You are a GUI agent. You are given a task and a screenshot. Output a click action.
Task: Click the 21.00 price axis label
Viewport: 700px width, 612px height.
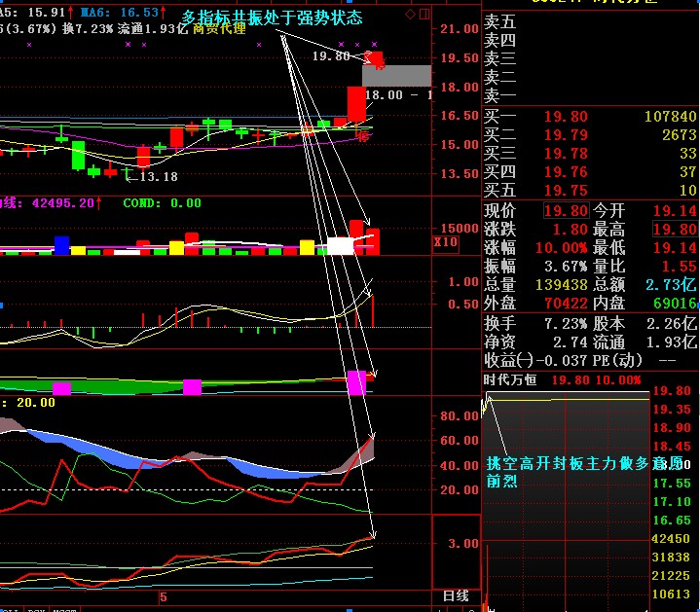pyautogui.click(x=460, y=29)
